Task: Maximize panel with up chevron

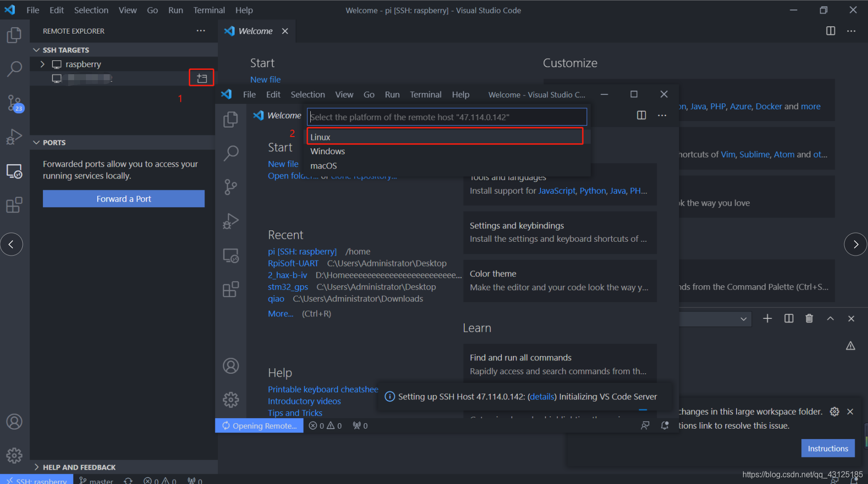Action: pyautogui.click(x=830, y=318)
